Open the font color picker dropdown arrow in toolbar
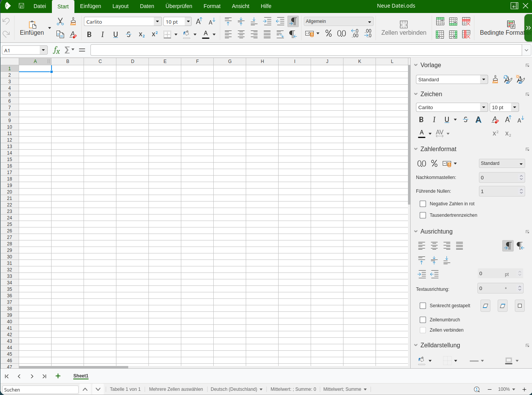Viewport: 532px width, 395px height. tap(214, 34)
